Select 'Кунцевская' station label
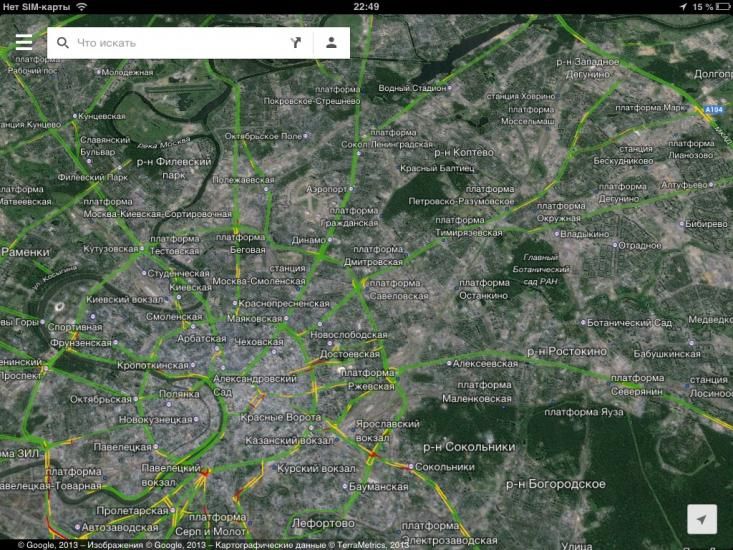Image resolution: width=733 pixels, height=550 pixels. (101, 116)
